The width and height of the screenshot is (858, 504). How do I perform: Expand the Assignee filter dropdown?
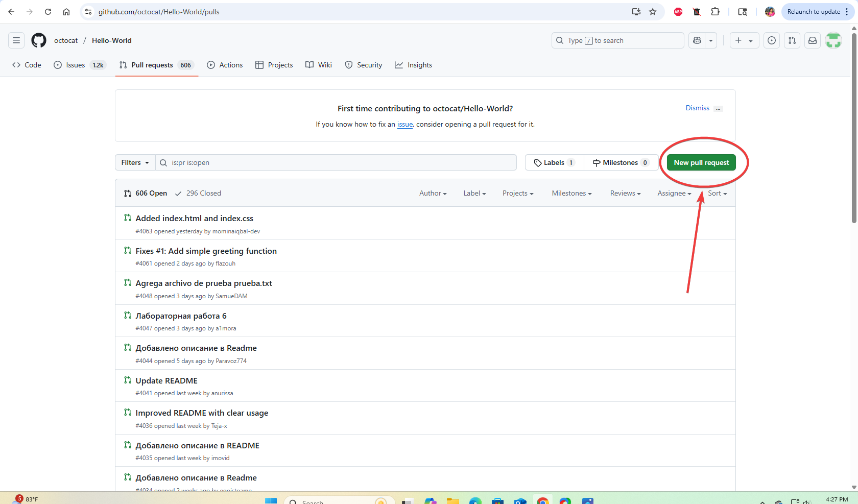pyautogui.click(x=674, y=193)
